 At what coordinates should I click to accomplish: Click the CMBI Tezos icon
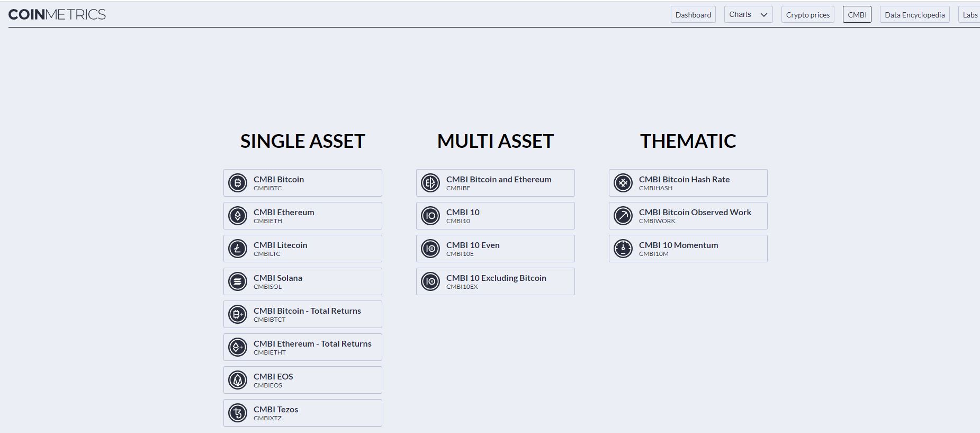coord(238,413)
